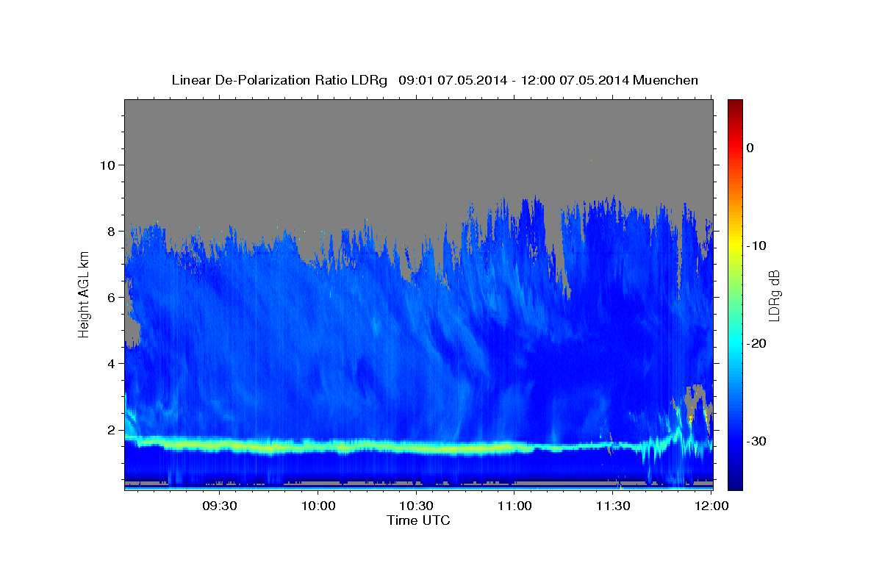Viewport: 882px width, 588px height.
Task: Click the end timestamp "12:00 07.05.2014" in the title
Action: coord(574,80)
